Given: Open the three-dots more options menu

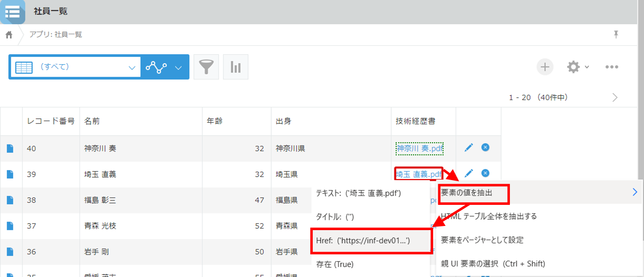Looking at the screenshot, I should [x=611, y=67].
